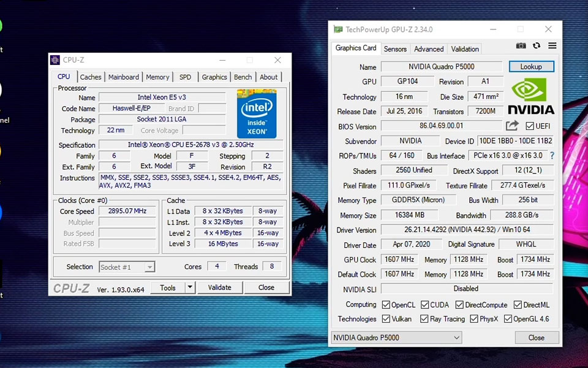The image size is (588, 368).
Task: Click the Level 2 cache value 4 x 4 MBytes
Action: click(223, 233)
